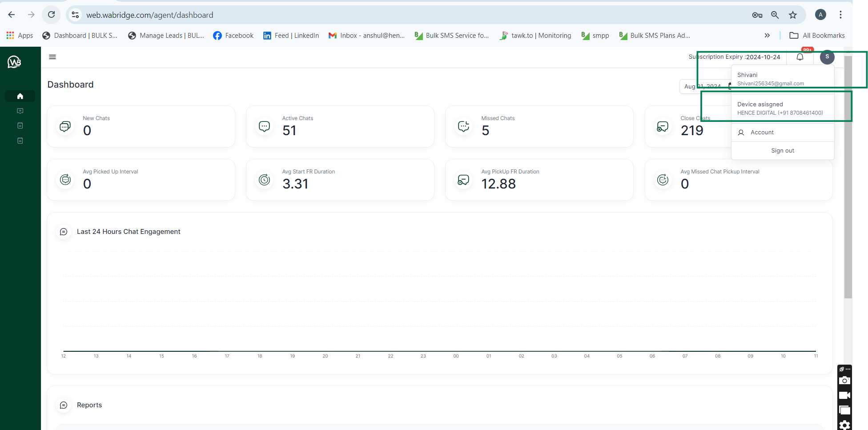Screen dimensions: 868x430
Task: Reload the page in browser
Action: [52, 15]
